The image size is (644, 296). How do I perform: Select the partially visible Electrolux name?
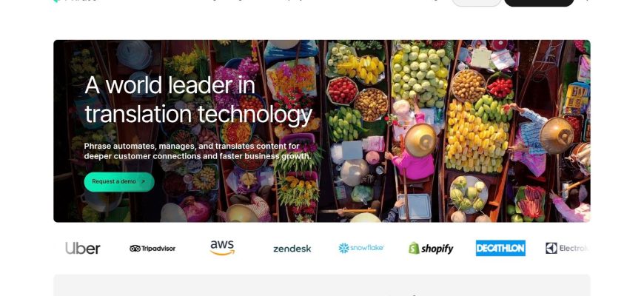tap(574, 248)
